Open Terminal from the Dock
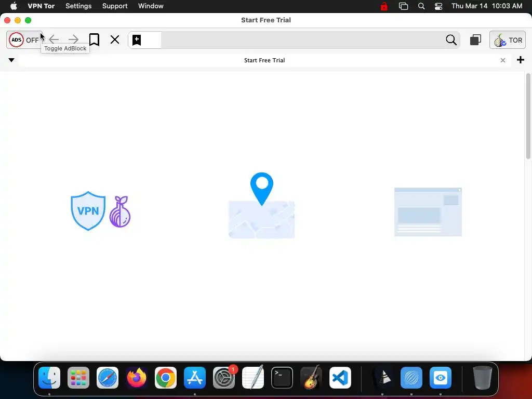Screen dimensions: 532x399 tap(282, 378)
